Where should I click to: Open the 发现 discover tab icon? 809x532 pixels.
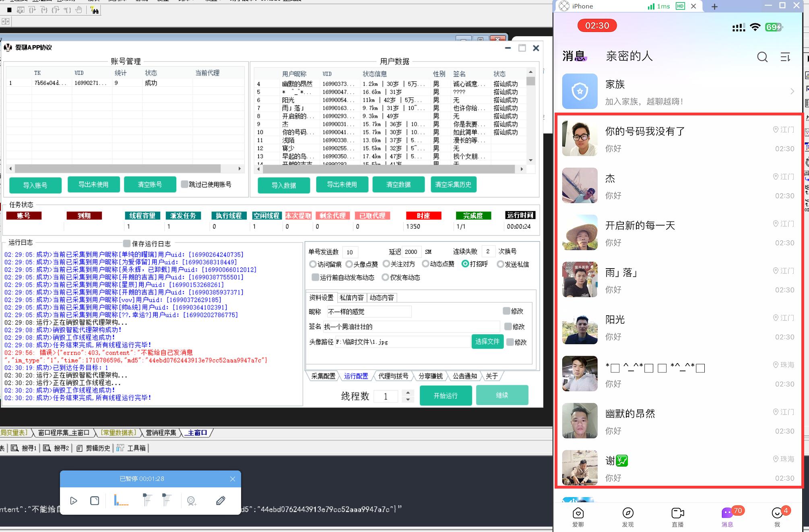[x=627, y=513]
